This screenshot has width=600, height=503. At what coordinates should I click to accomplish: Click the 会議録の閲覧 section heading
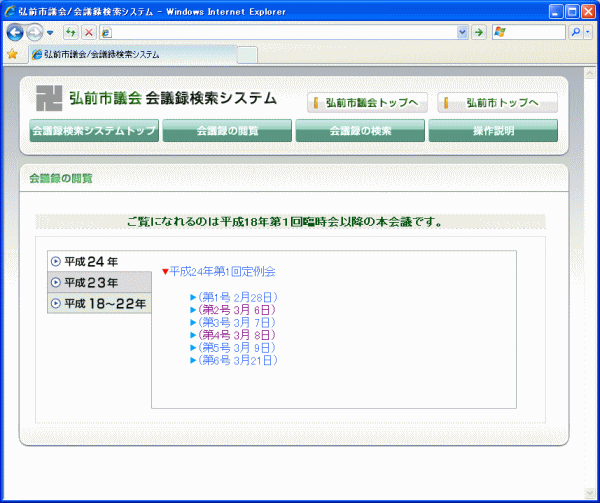(61, 178)
